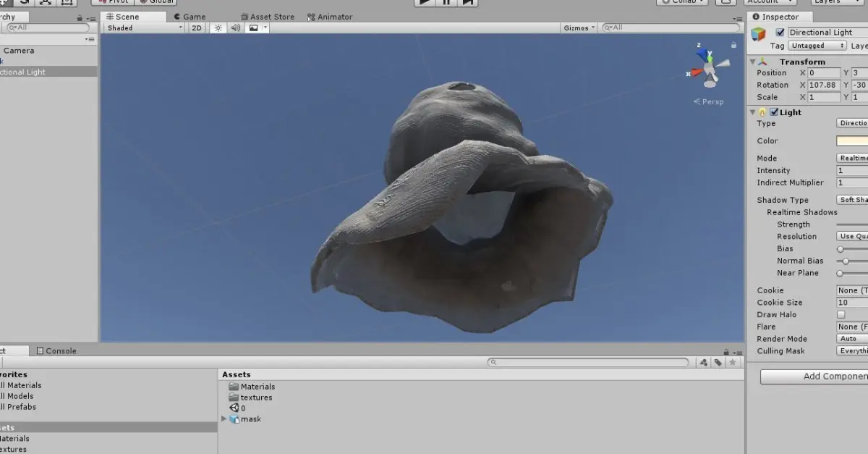Click the Add Component button
The width and height of the screenshot is (868, 454).
[814, 377]
